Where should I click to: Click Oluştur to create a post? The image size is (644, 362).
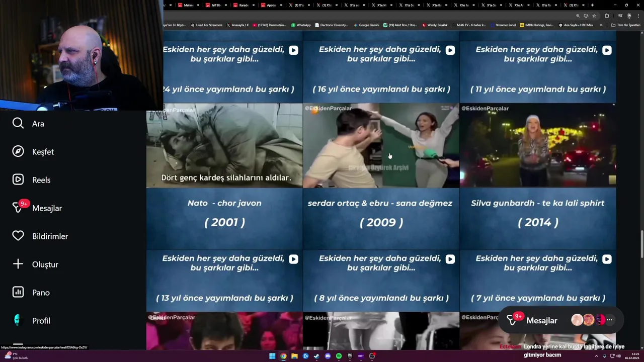pyautogui.click(x=35, y=264)
